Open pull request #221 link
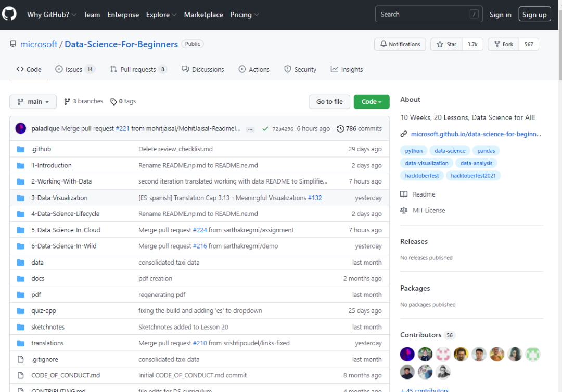The image size is (562, 392). (122, 128)
